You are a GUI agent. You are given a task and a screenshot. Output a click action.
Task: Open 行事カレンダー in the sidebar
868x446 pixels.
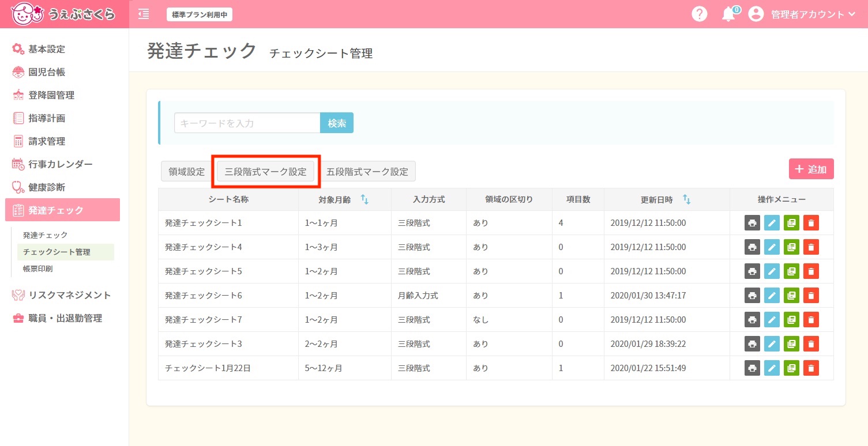point(61,164)
